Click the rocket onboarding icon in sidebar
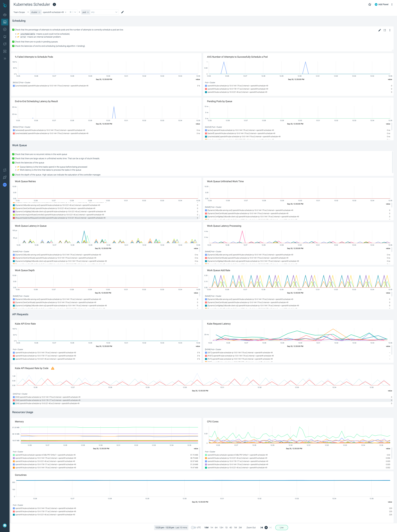Viewport: 397px width, 532px height. (x=5, y=178)
